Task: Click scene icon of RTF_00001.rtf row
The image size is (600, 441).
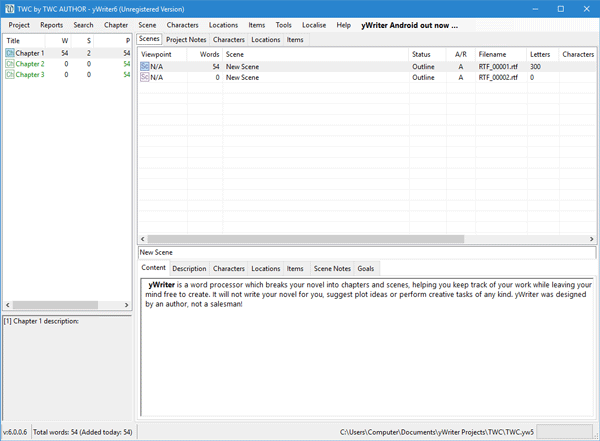Action: pyautogui.click(x=145, y=67)
